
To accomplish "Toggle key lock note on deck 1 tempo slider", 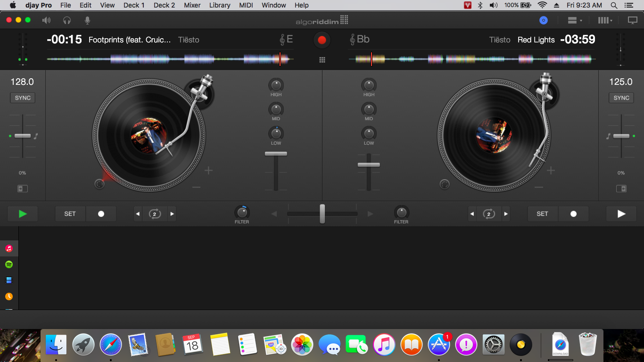I will 36,136.
